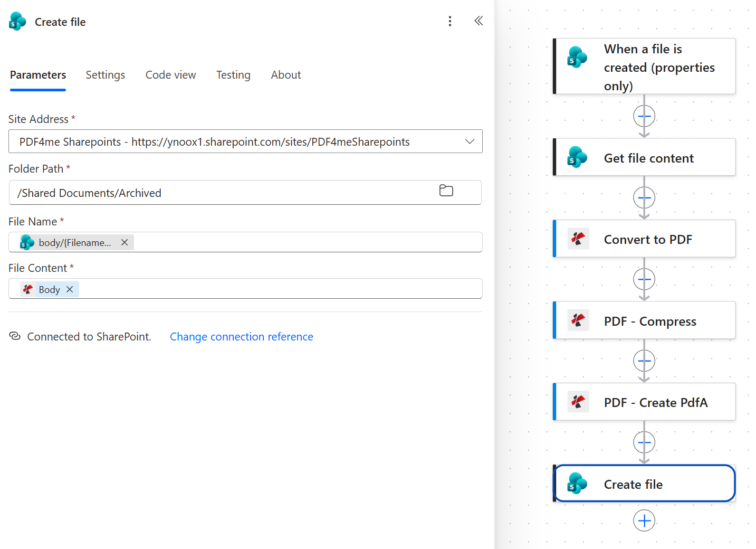Select the When a file is created trigger card
Image resolution: width=756 pixels, height=549 pixels.
coord(644,67)
